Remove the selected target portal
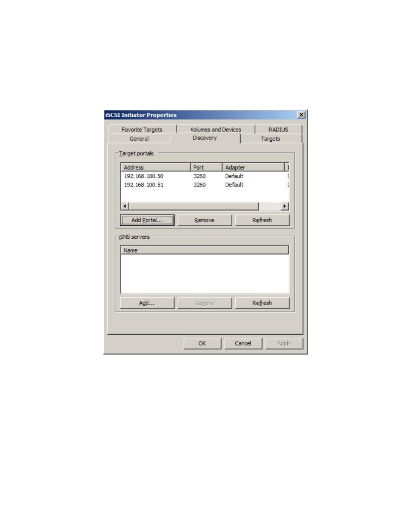This screenshot has width=411, height=532. (204, 220)
